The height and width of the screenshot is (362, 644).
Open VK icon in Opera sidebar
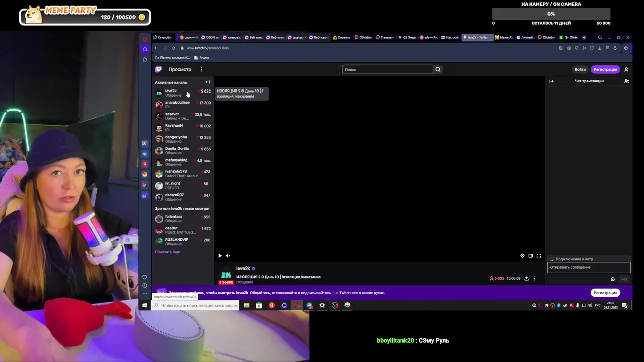click(x=145, y=154)
